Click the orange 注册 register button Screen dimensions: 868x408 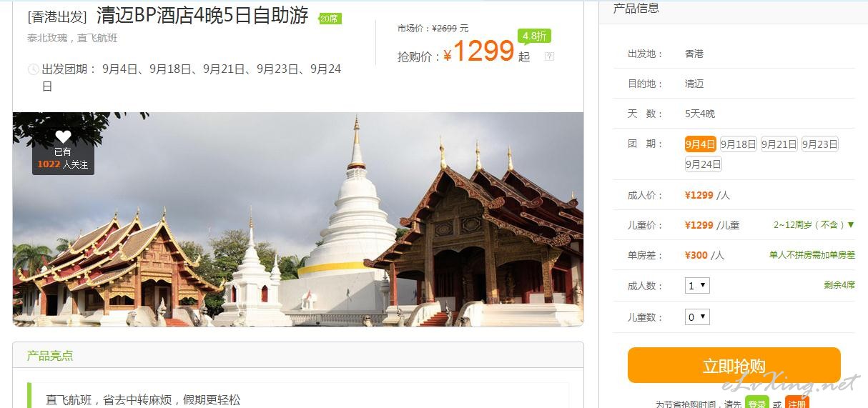797,402
